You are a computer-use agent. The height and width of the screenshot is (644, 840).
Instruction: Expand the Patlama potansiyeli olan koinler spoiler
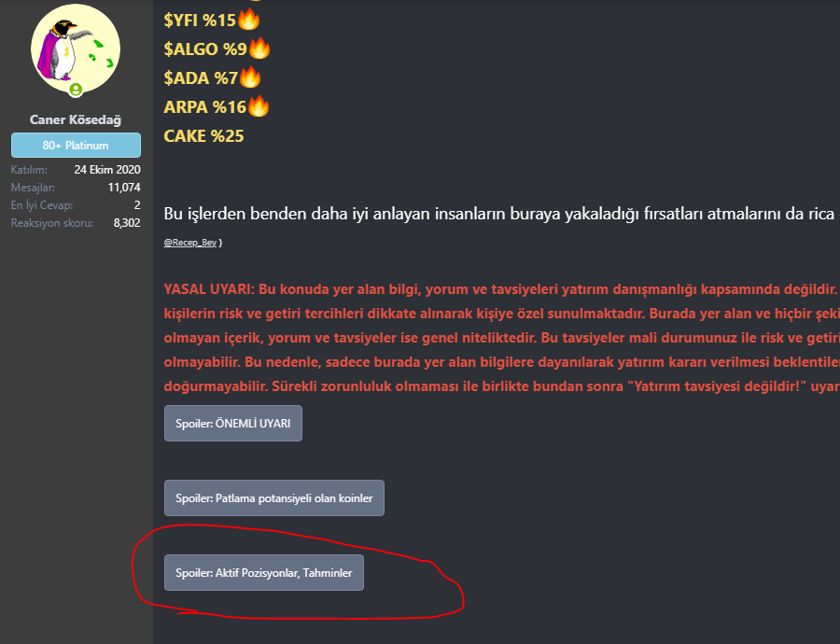coord(273,498)
